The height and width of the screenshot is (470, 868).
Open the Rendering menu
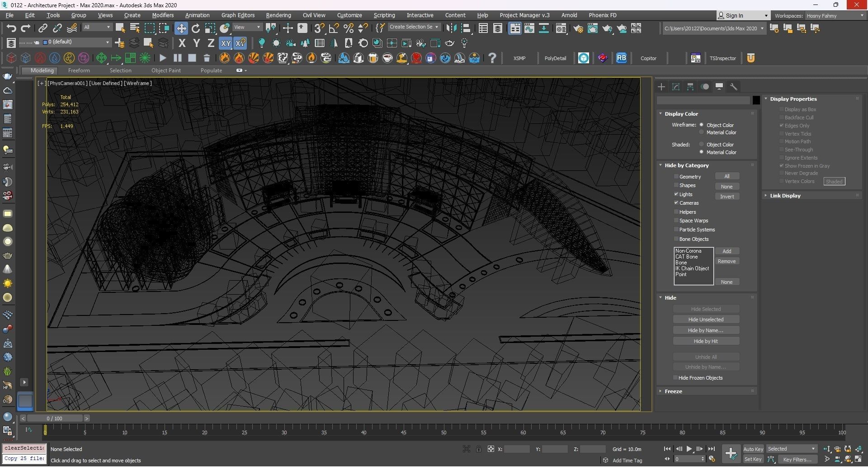tap(278, 15)
